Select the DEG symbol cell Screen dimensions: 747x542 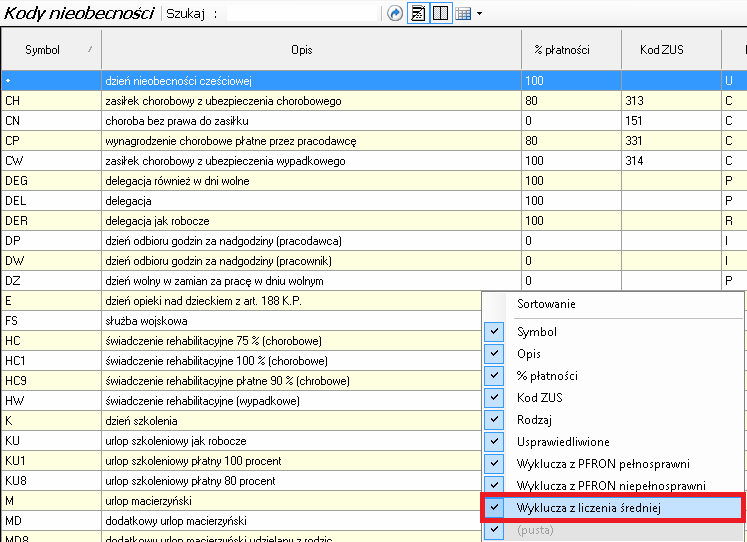[x=51, y=181]
